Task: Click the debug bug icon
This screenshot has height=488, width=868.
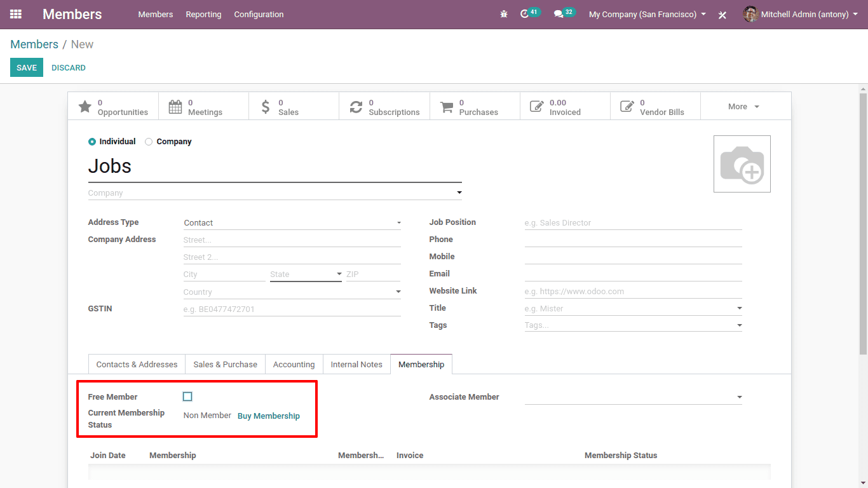Action: (504, 14)
